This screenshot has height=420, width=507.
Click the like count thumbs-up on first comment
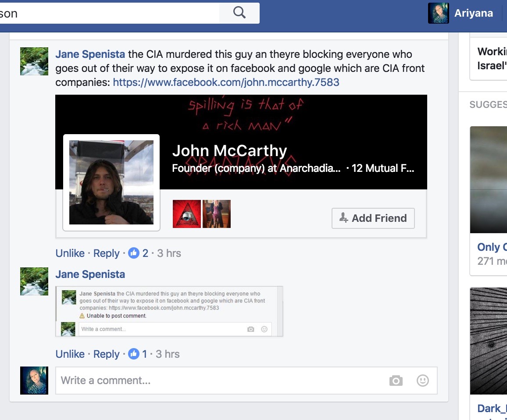coord(134,253)
